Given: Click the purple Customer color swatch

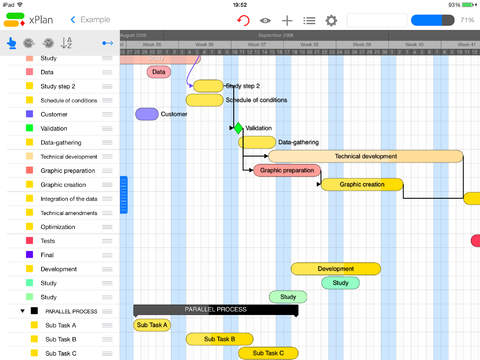Looking at the screenshot, I should (x=29, y=114).
